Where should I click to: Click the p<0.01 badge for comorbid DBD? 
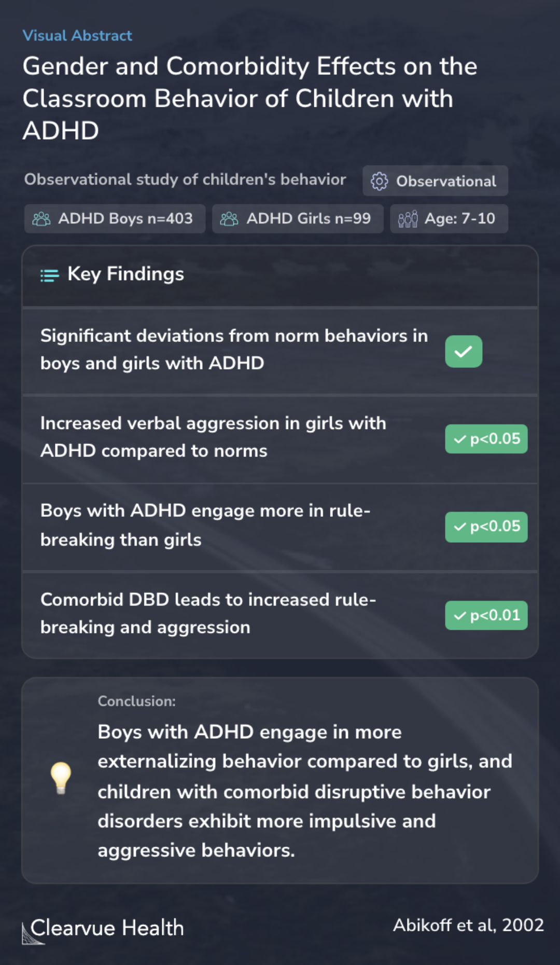(x=486, y=615)
